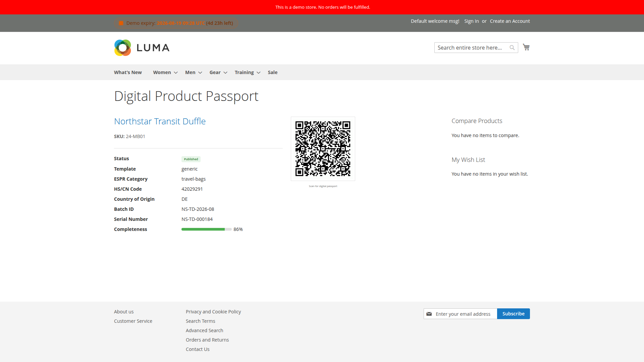Open the Women menu item
644x362 pixels.
[162, 72]
